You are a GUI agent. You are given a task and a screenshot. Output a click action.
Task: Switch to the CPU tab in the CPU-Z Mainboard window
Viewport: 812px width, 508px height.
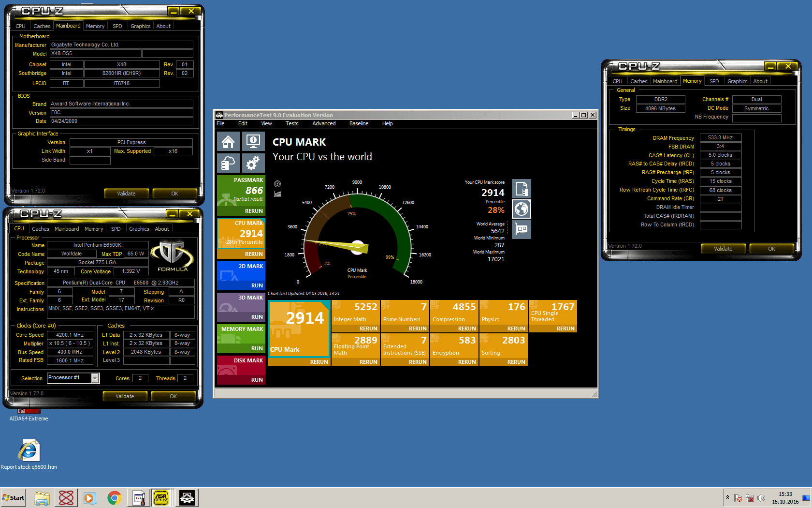(x=20, y=26)
